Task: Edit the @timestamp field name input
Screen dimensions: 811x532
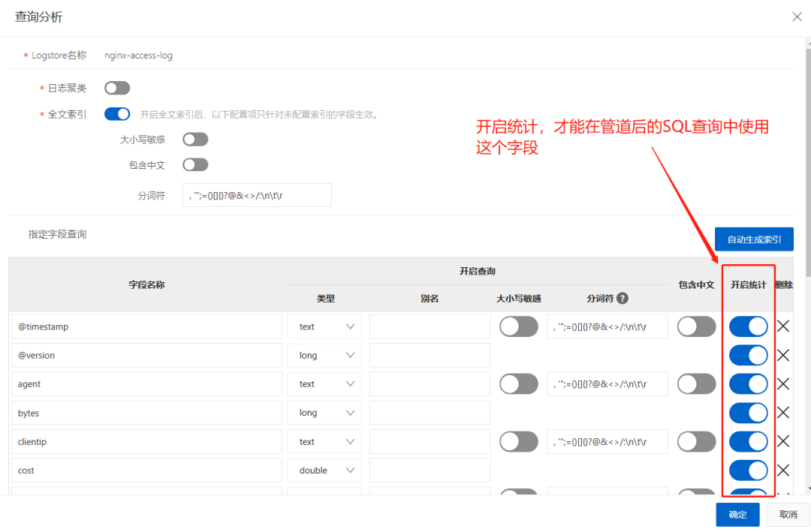Action: coord(147,326)
